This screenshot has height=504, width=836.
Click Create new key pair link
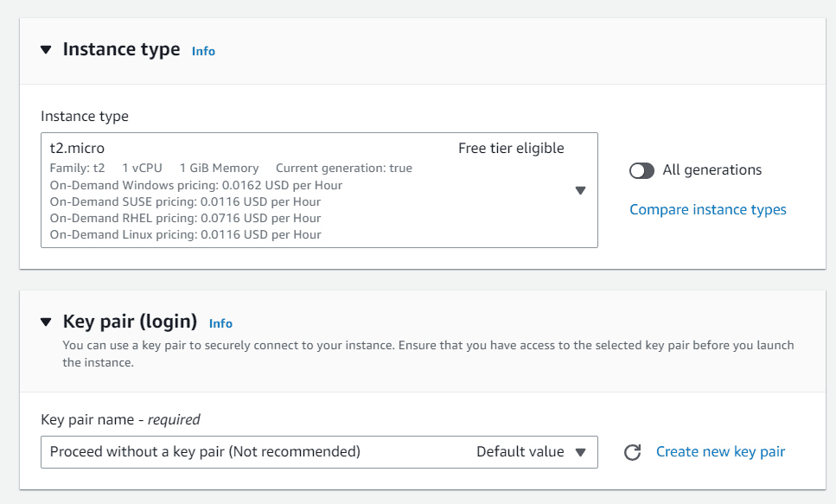pyautogui.click(x=720, y=452)
